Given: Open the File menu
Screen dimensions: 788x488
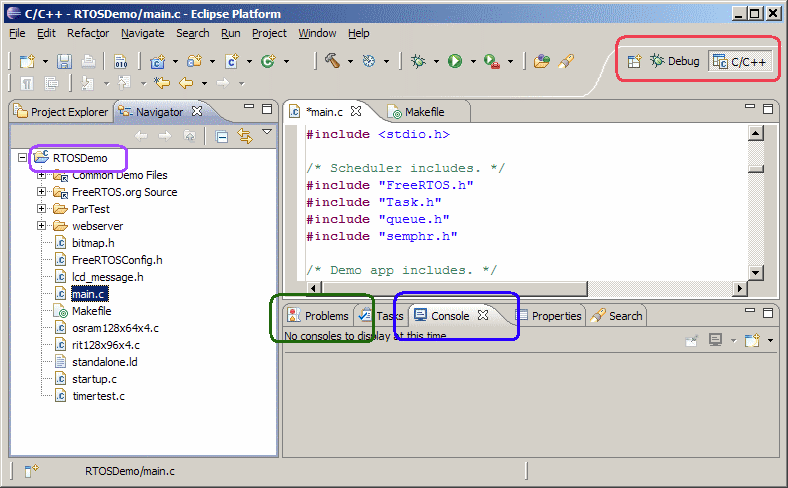Looking at the screenshot, I should coord(17,33).
